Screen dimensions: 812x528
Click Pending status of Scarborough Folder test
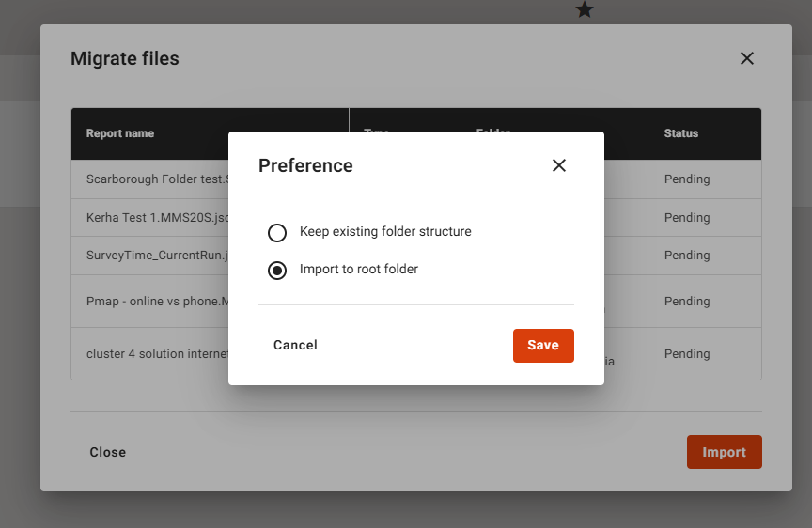coord(687,179)
